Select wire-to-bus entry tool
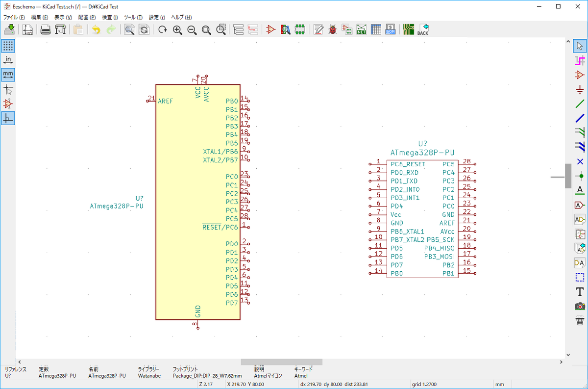 tap(580, 131)
